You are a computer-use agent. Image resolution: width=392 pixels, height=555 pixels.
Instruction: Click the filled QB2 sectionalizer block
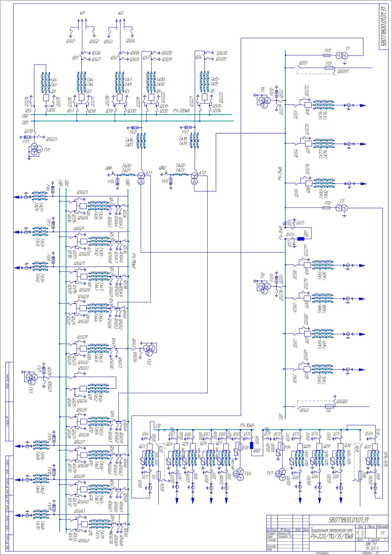pyautogui.click(x=251, y=446)
